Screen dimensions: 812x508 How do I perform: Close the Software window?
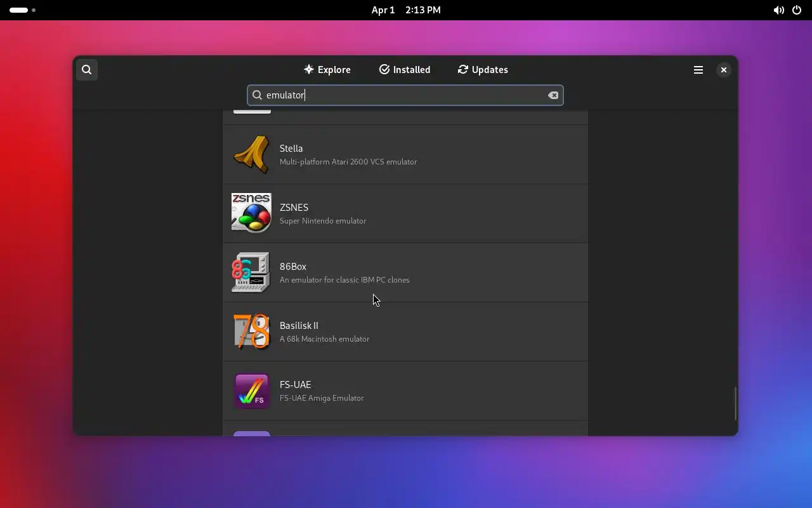tap(724, 70)
